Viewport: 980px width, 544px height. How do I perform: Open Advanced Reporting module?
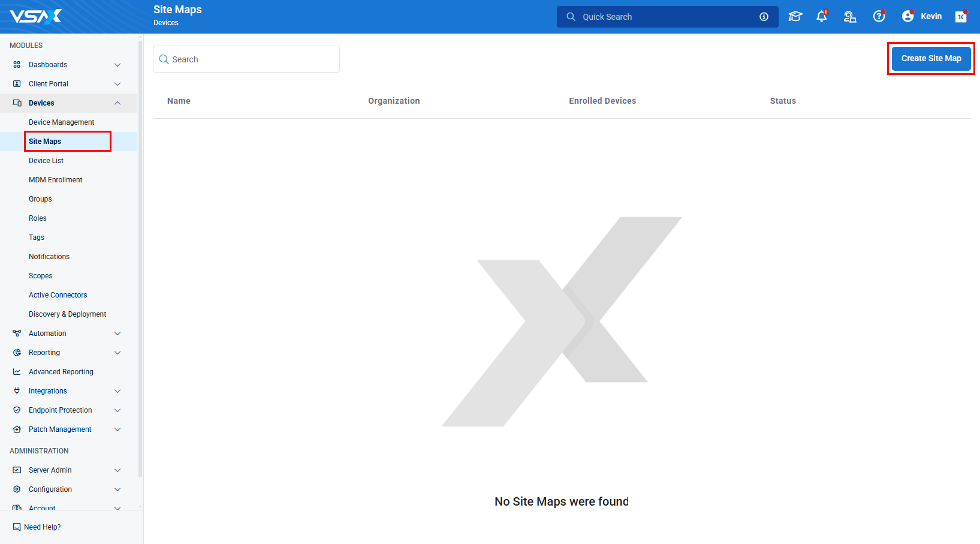click(61, 372)
